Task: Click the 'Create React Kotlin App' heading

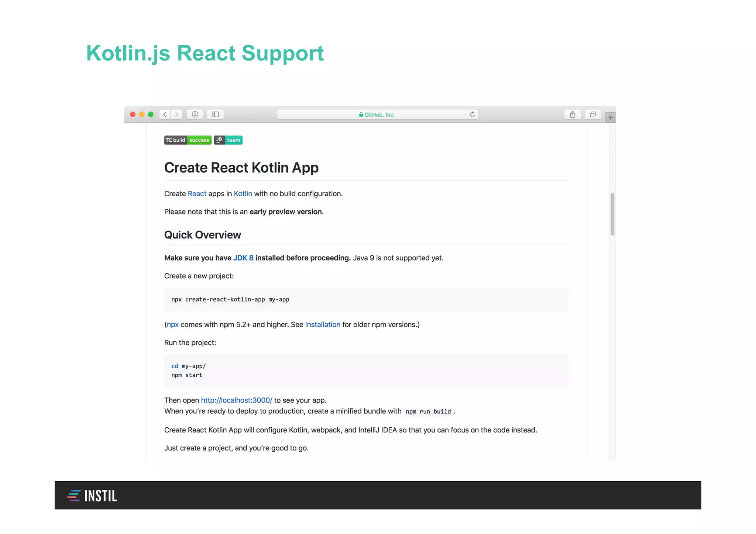Action: tap(241, 168)
